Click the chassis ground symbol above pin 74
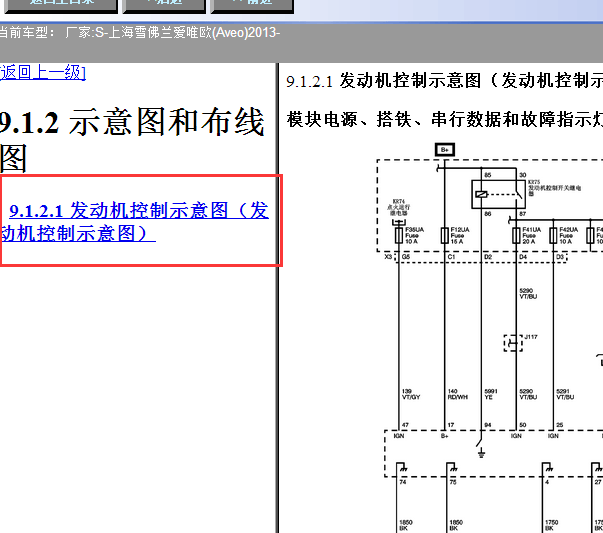 pos(402,468)
